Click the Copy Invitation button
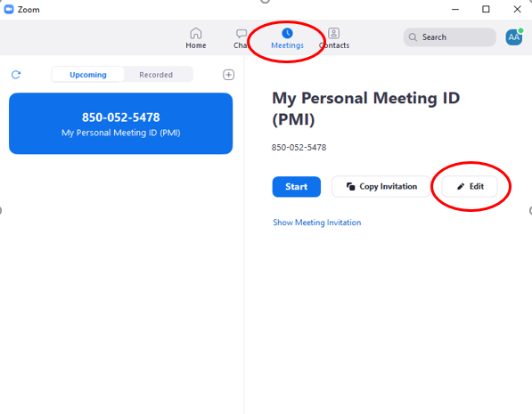This screenshot has height=414, width=532. [x=381, y=186]
